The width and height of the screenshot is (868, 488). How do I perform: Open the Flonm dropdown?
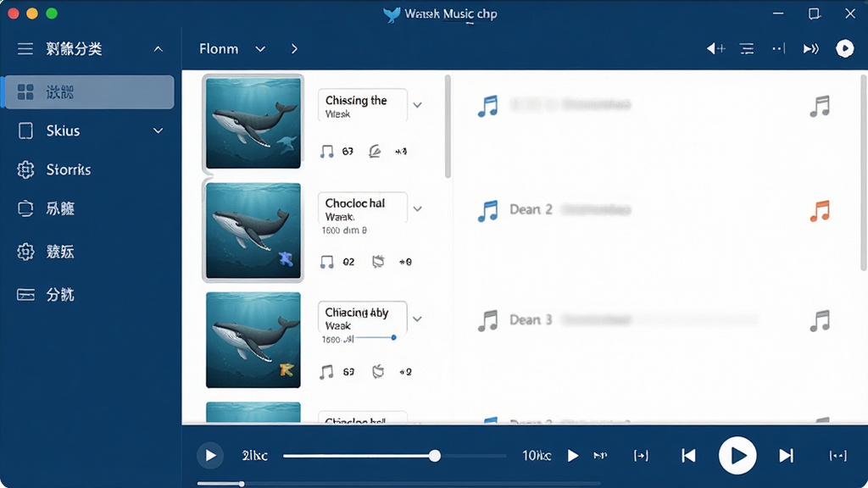pos(232,49)
